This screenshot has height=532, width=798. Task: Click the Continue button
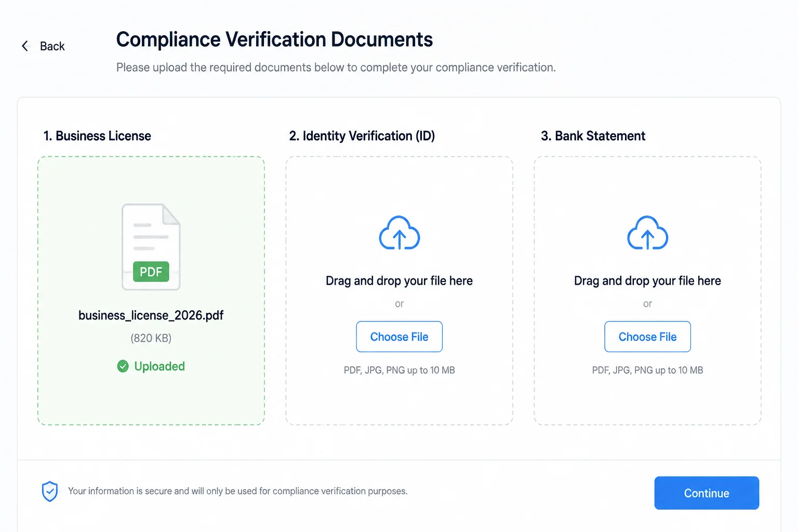pos(707,493)
